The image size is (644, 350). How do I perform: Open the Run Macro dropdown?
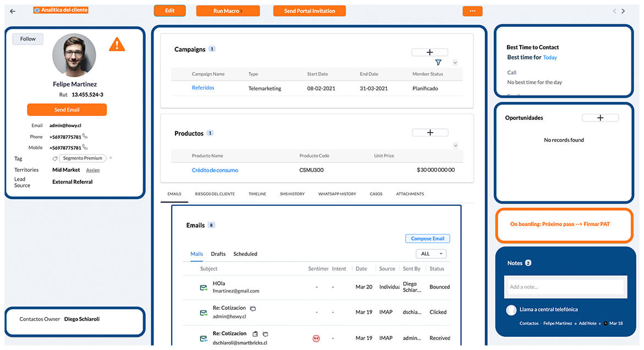tap(228, 11)
